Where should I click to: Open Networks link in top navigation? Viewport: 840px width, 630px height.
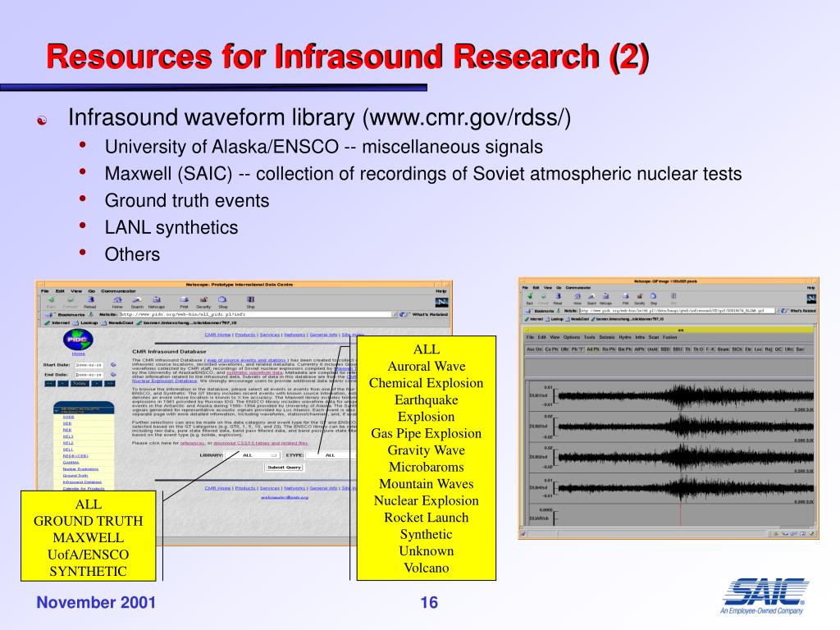point(294,335)
